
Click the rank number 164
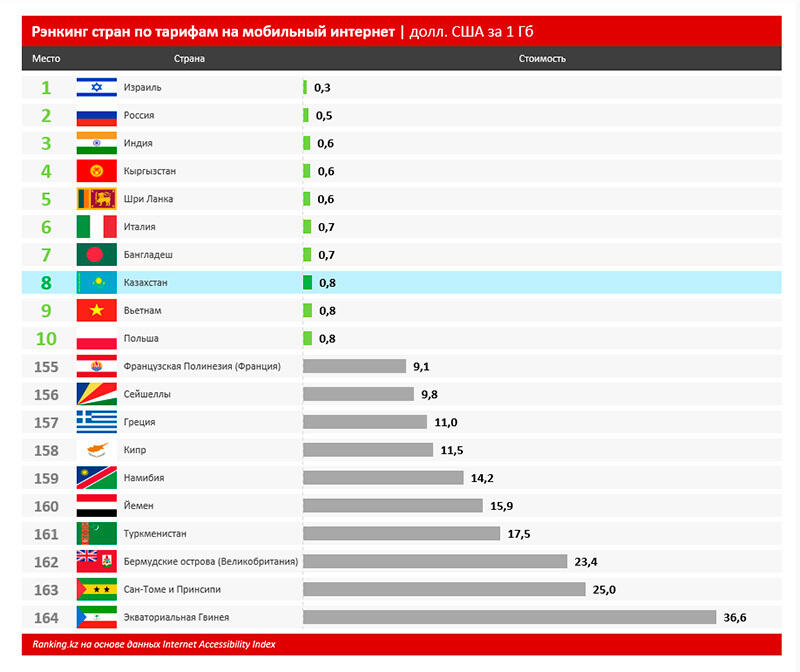(x=46, y=617)
